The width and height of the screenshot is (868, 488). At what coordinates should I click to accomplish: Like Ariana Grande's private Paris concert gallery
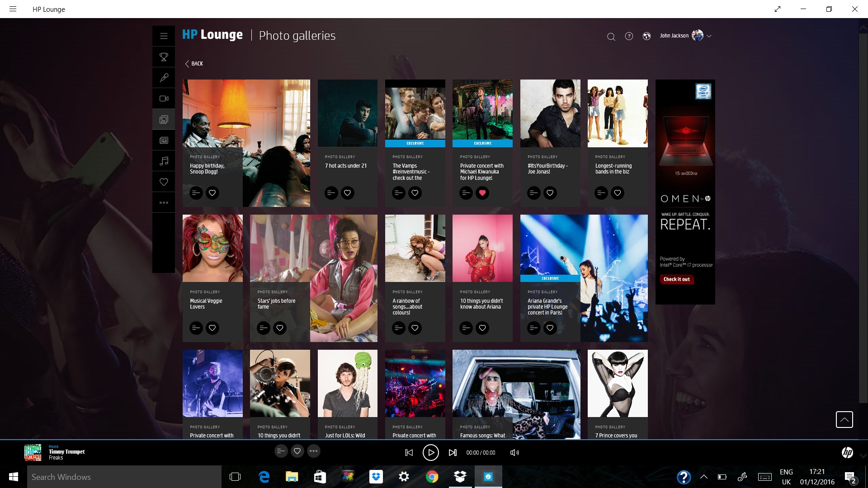point(550,328)
